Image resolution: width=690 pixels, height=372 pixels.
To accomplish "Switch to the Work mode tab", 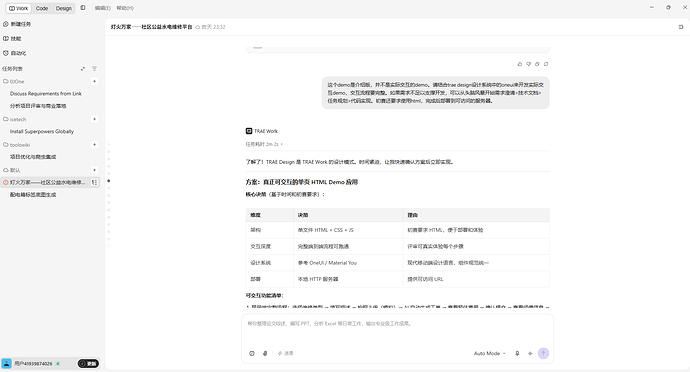I will click(18, 8).
